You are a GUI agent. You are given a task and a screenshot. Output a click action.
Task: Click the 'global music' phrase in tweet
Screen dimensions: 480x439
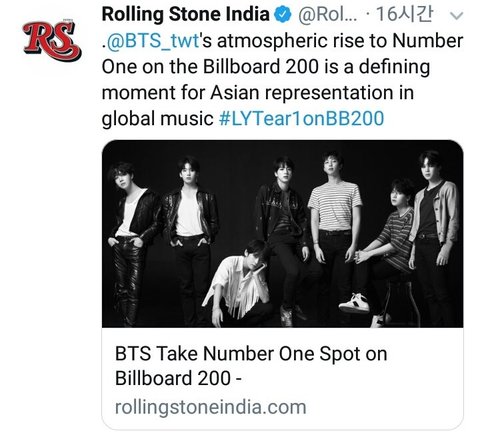(157, 119)
